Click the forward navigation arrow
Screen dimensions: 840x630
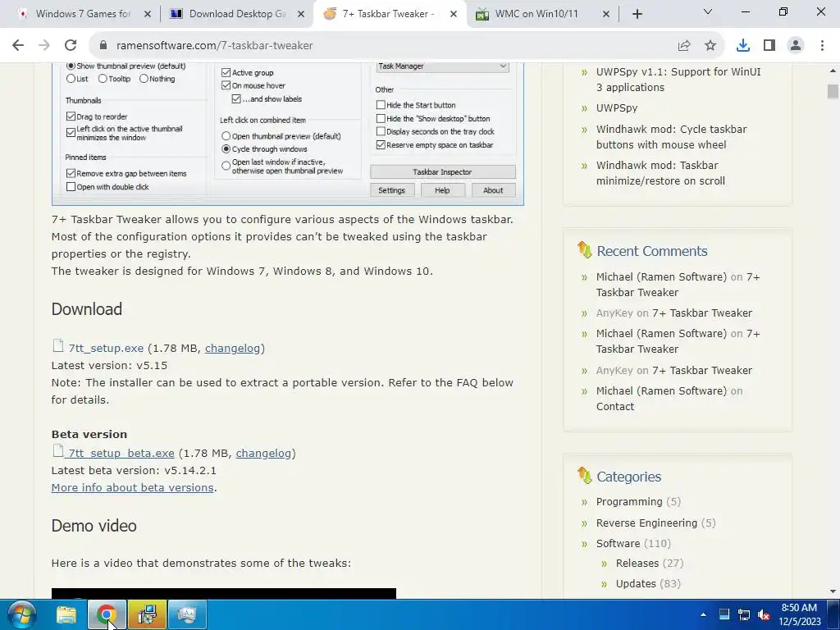(x=44, y=46)
